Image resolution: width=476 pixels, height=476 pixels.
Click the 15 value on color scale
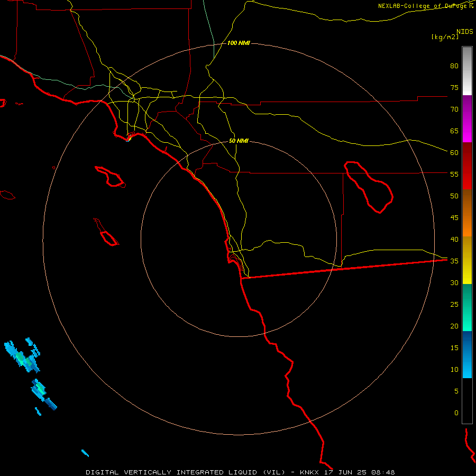(x=454, y=347)
